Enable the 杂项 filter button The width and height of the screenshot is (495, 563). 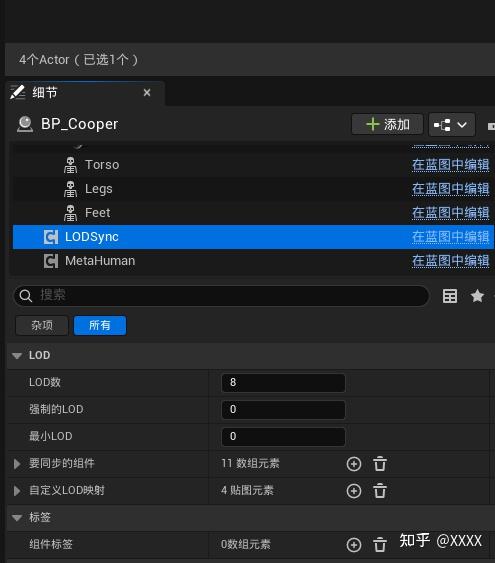[42, 325]
